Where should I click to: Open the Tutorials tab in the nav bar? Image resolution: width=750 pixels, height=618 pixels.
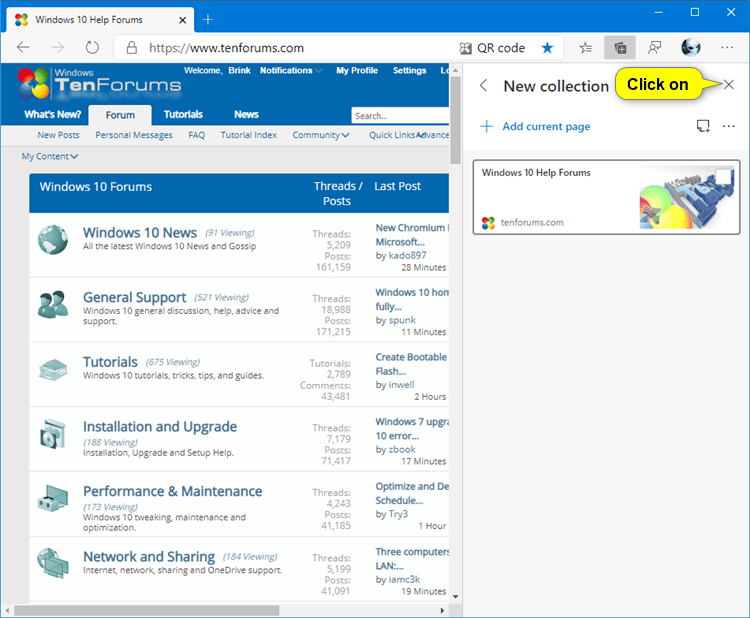(x=183, y=114)
